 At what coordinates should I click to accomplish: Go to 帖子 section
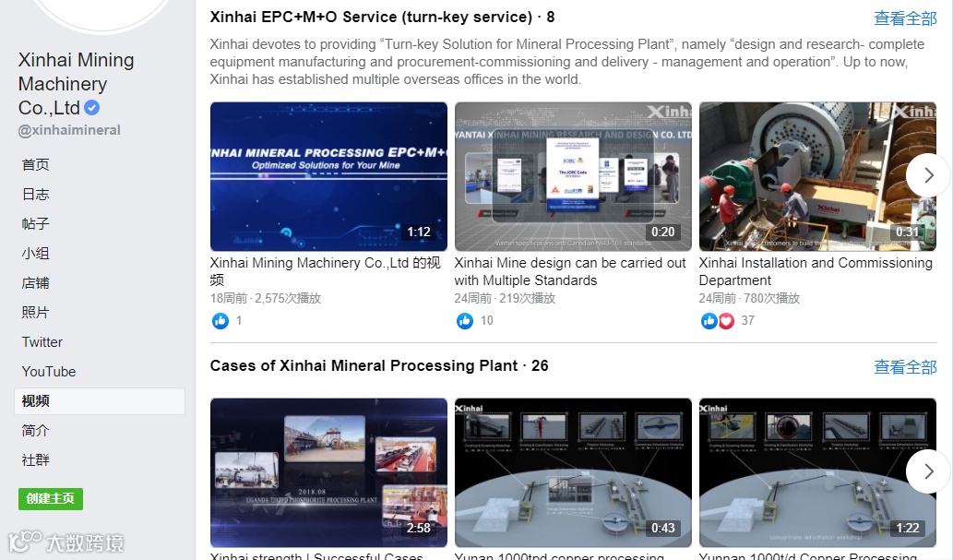coord(35,224)
